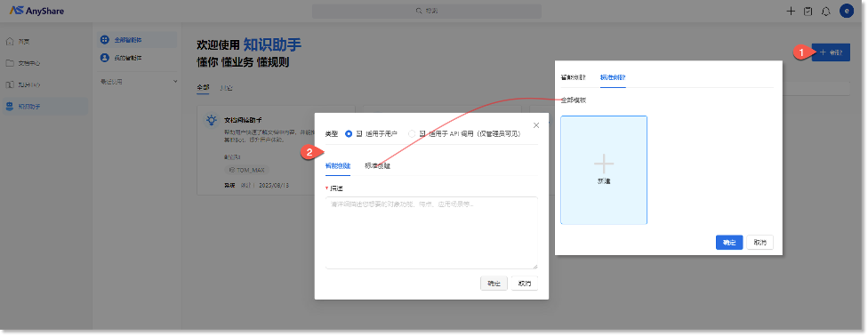Click the blue 确定 button in the template dialog
868x336 pixels.
[729, 243]
